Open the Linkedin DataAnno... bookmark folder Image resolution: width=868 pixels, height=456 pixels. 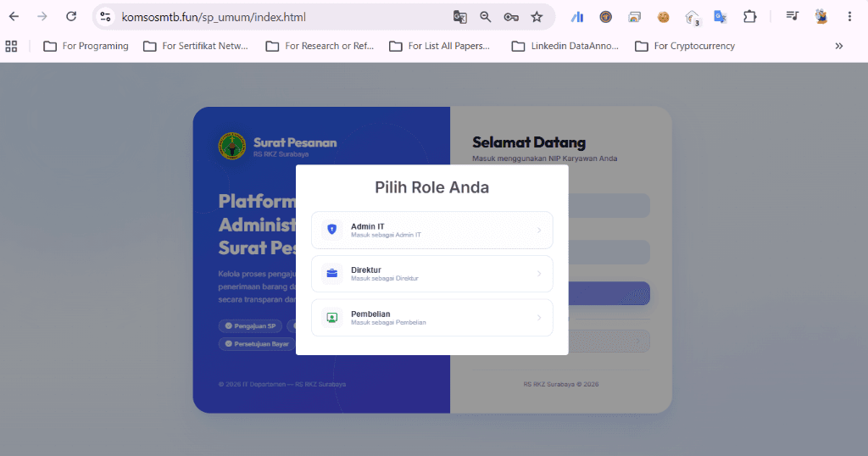(x=565, y=46)
